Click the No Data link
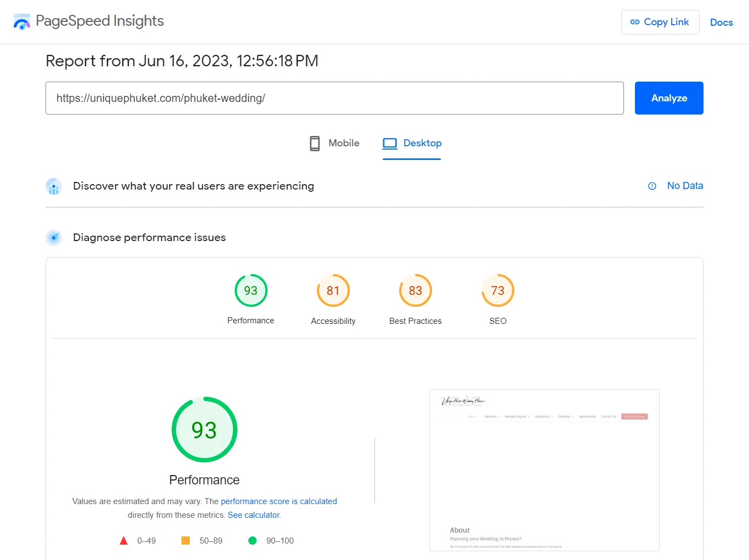 [685, 186]
